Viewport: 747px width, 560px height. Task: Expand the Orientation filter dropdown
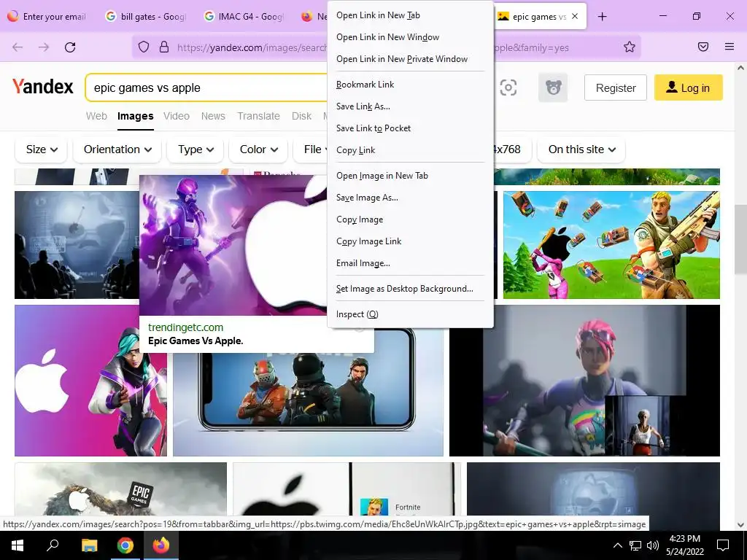pos(117,149)
